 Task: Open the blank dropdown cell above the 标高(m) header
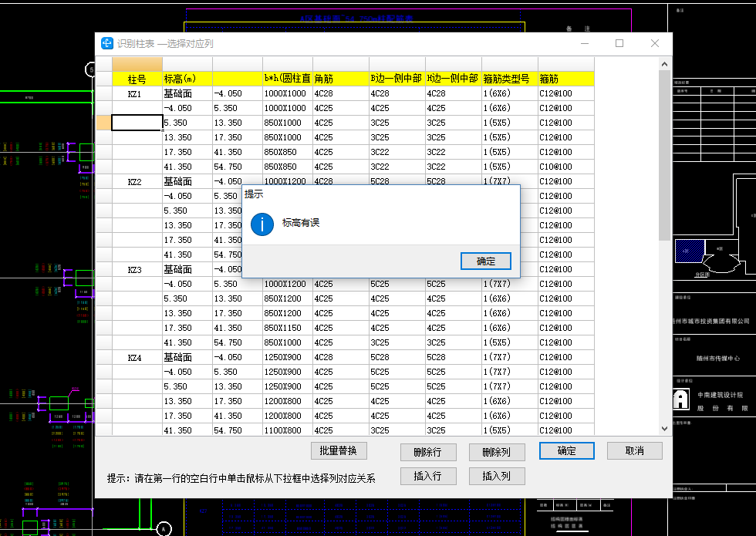point(187,64)
